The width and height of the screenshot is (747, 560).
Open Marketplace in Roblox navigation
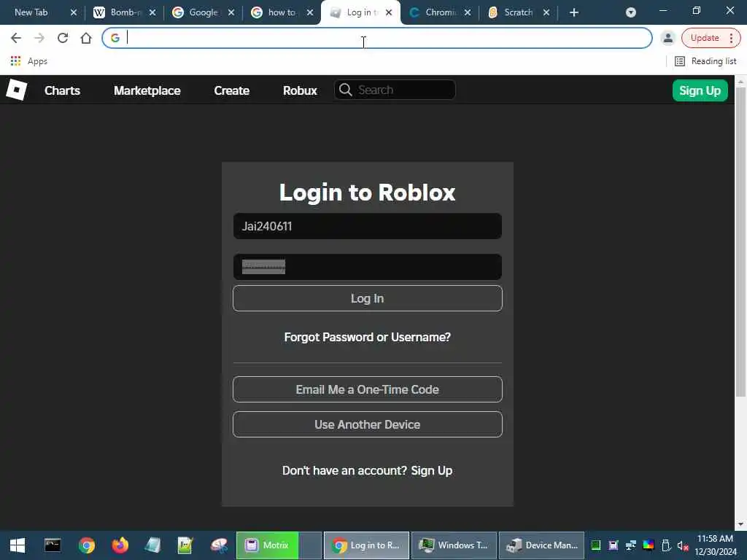coord(147,90)
